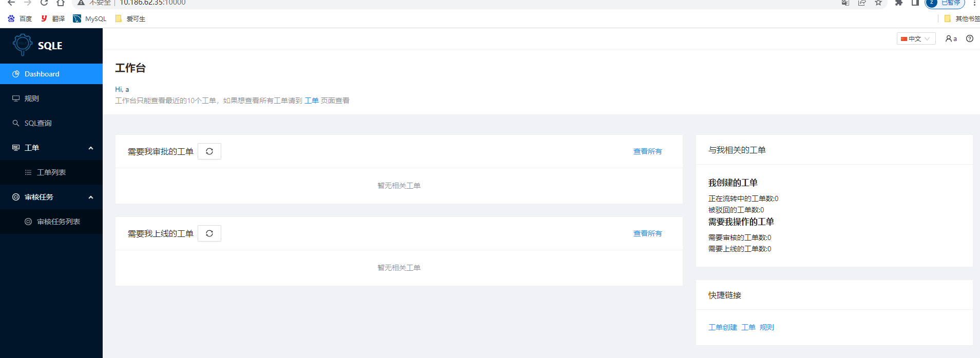Screen dimensions: 980x358
Task: Click the help question mark icon
Action: point(970,38)
